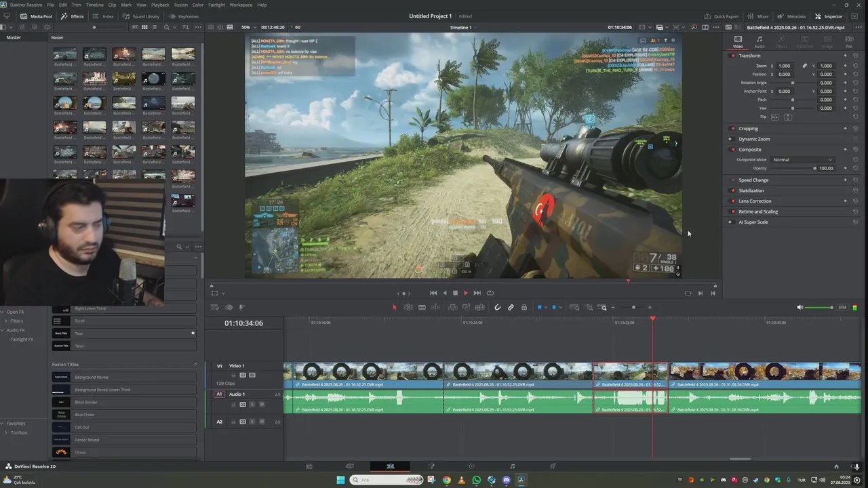The image size is (868, 488).
Task: Click the Stop button under the viewer
Action: [455, 293]
